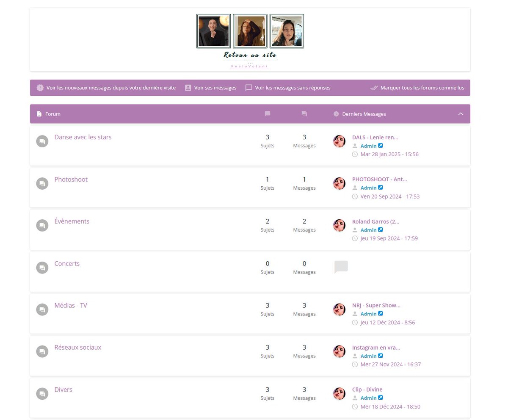Click the date Mer 27 Nov 2024 - 16:37

pos(391,364)
